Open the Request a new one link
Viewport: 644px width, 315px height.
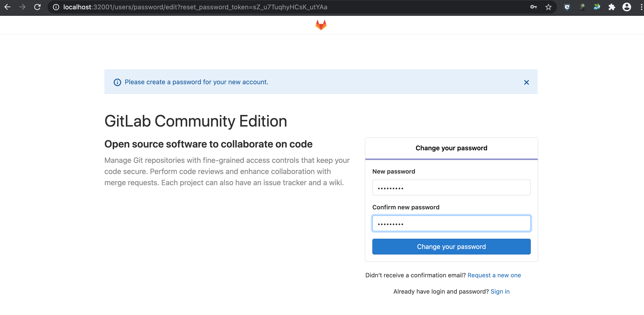[494, 275]
